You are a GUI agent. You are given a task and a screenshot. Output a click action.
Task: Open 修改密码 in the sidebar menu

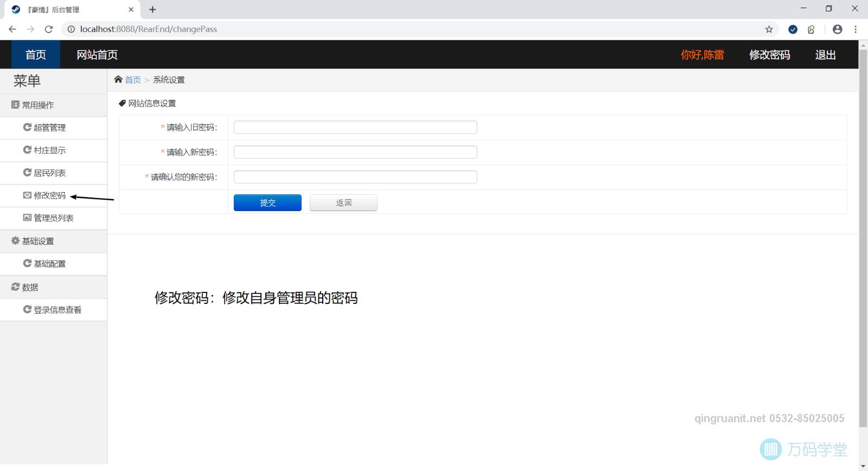coord(53,195)
